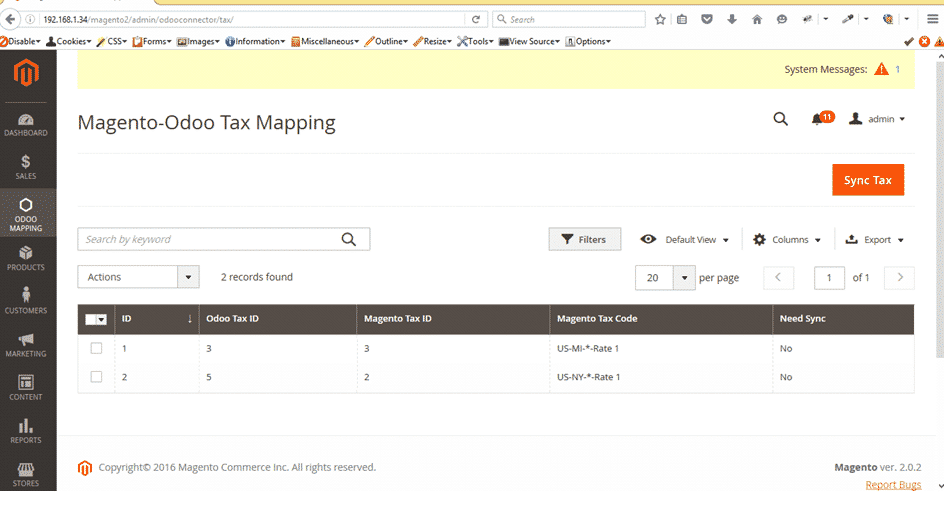Open the Cookies developer toolbar menu

69,41
